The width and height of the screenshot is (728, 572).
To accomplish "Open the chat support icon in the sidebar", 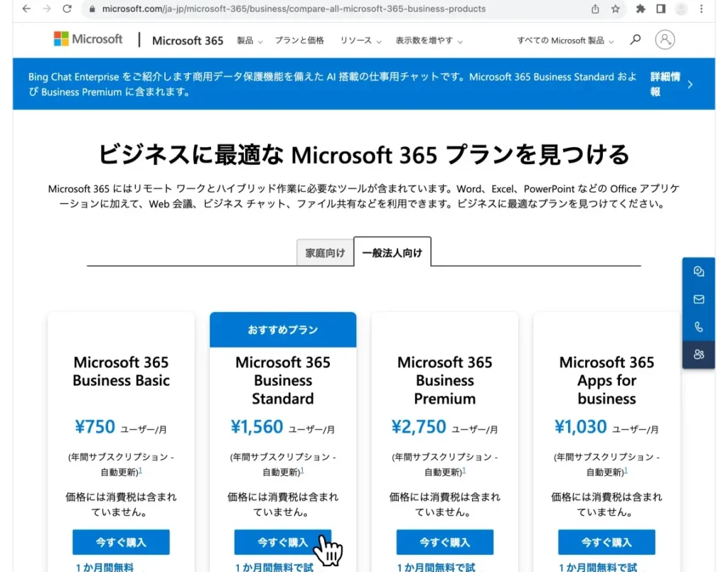I will (x=698, y=271).
